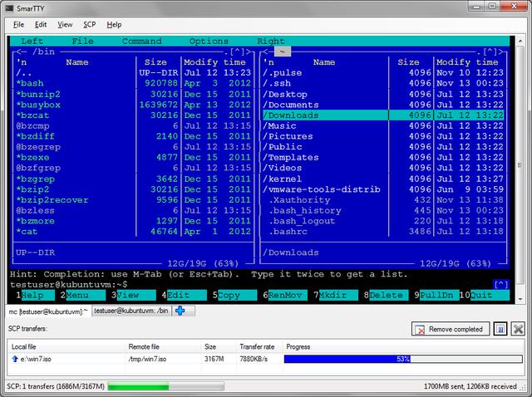Image resolution: width=532 pixels, height=397 pixels.
Task: Open the SCP menu
Action: [x=89, y=25]
